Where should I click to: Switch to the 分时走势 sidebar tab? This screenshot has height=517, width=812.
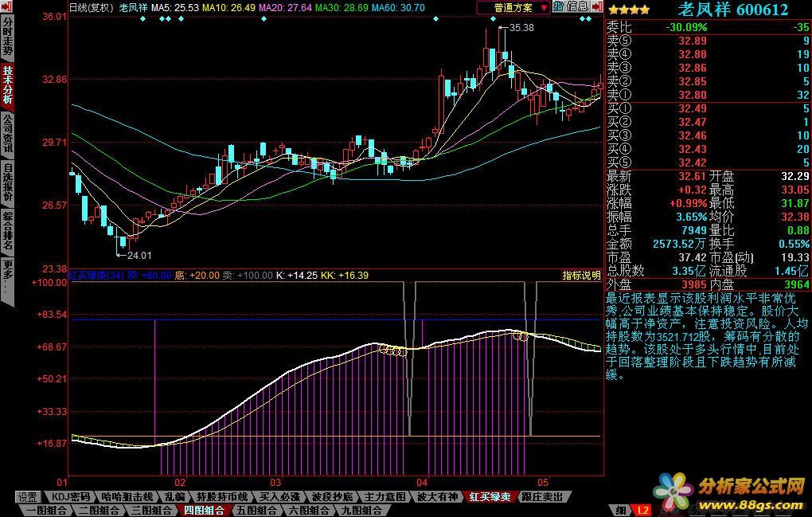[x=8, y=37]
